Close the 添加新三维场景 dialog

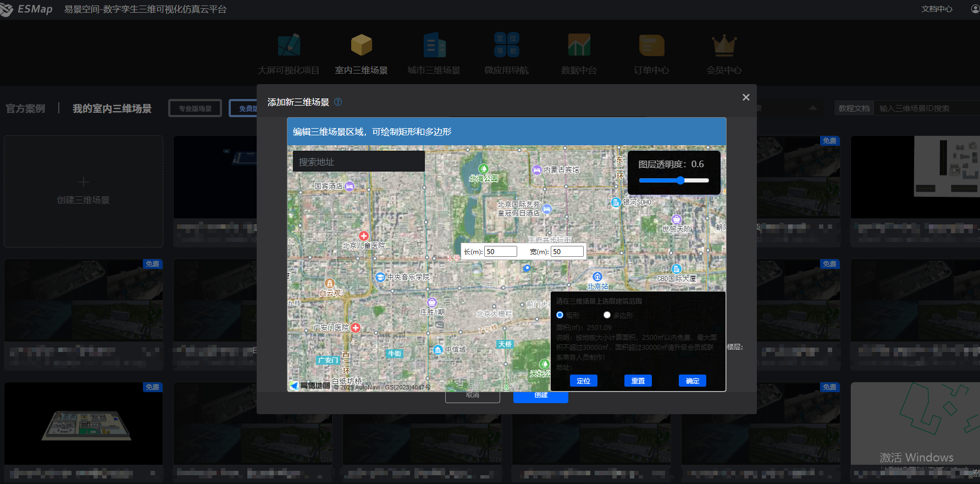point(746,97)
